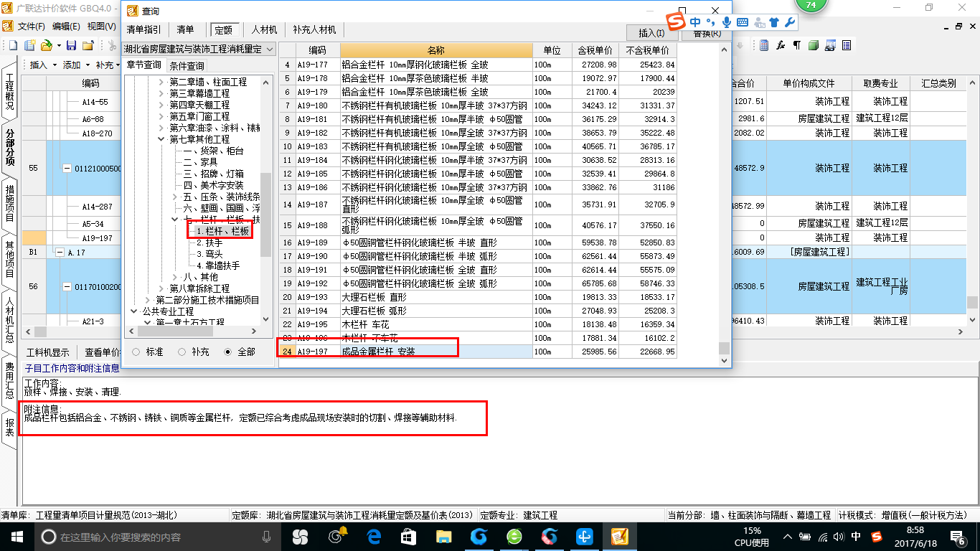The width and height of the screenshot is (980, 551).
Task: Open the notification center icon
Action: [x=959, y=537]
